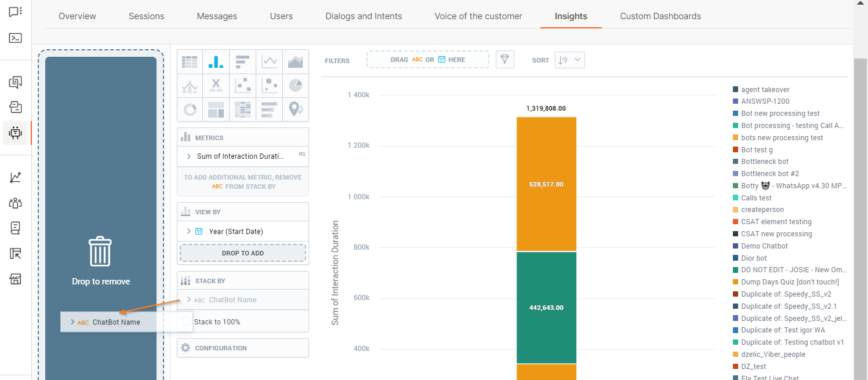This screenshot has height=380, width=868.
Task: Expand the Year (Start Date) attribute
Action: (x=189, y=231)
